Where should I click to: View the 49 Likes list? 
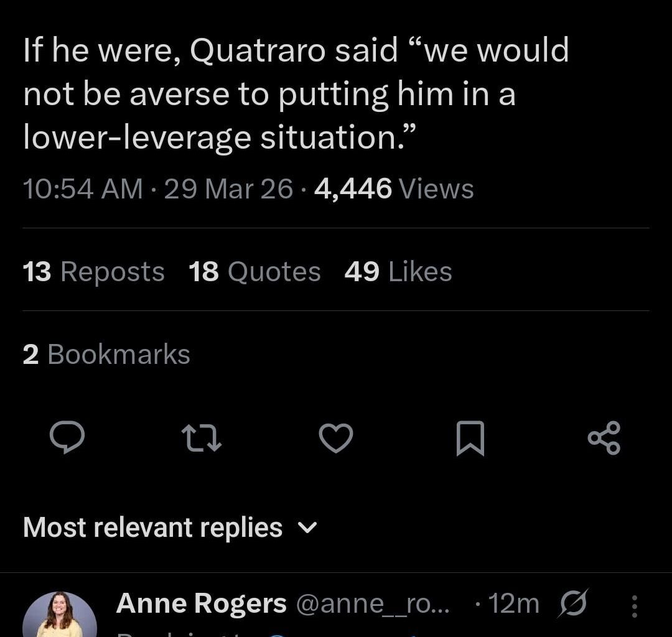[x=396, y=271]
